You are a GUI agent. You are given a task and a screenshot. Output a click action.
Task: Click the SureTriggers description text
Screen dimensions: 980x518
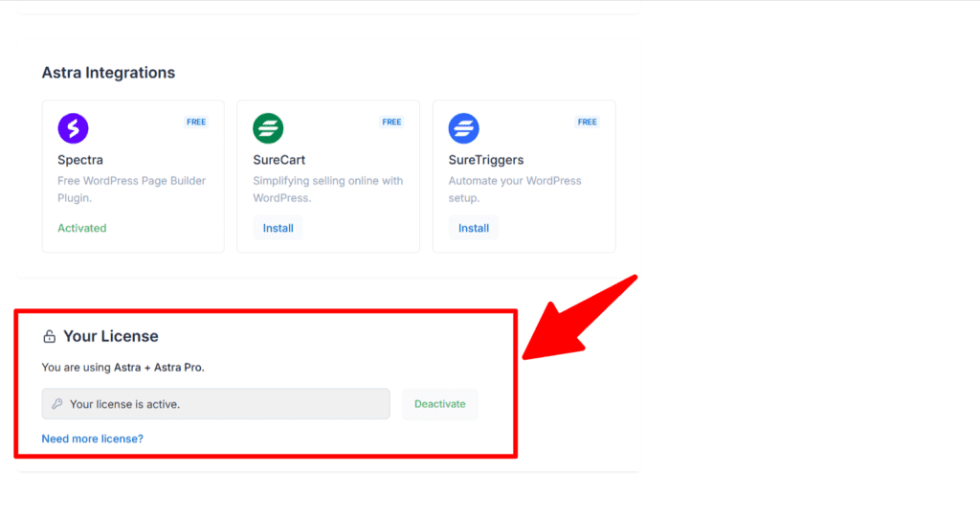pos(515,190)
